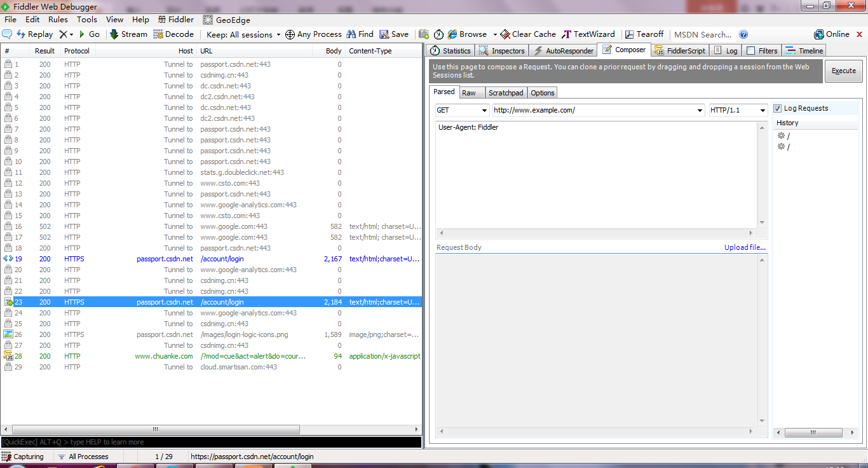Click the User-Agent: Fiddler header text

click(468, 127)
